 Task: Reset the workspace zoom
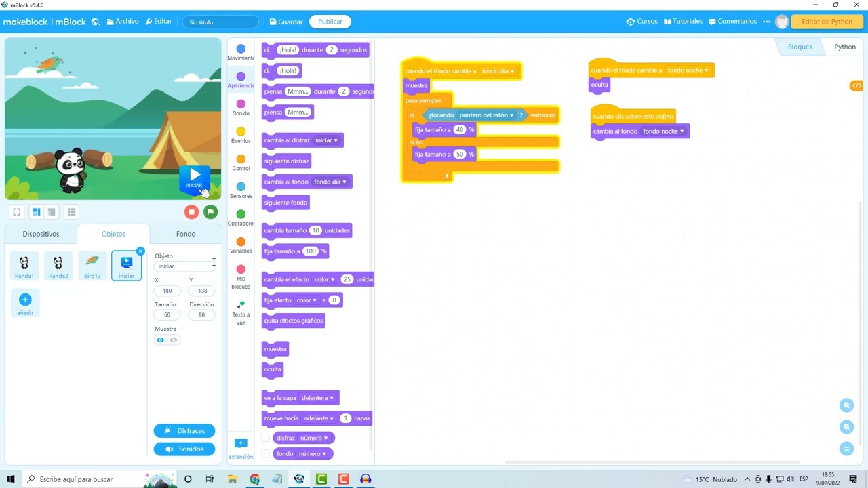tap(846, 449)
